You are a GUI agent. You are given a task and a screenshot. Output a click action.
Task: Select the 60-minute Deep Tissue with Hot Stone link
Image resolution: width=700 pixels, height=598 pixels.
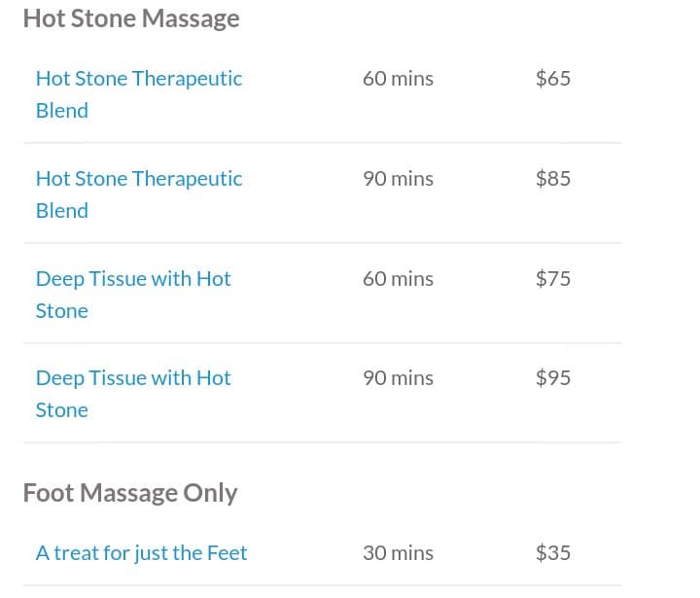click(133, 279)
